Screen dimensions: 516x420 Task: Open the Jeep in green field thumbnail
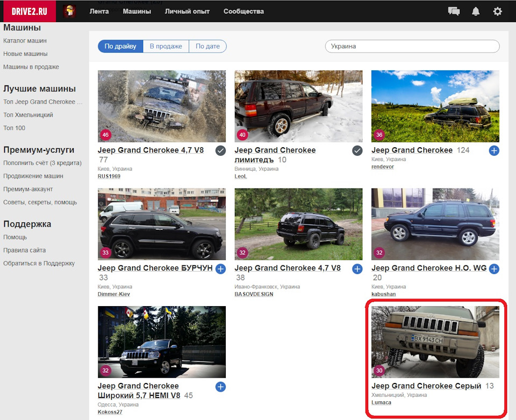tap(435, 106)
